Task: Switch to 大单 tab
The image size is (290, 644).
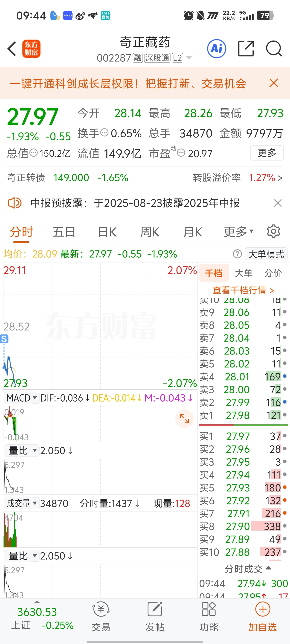Action: pyautogui.click(x=244, y=273)
